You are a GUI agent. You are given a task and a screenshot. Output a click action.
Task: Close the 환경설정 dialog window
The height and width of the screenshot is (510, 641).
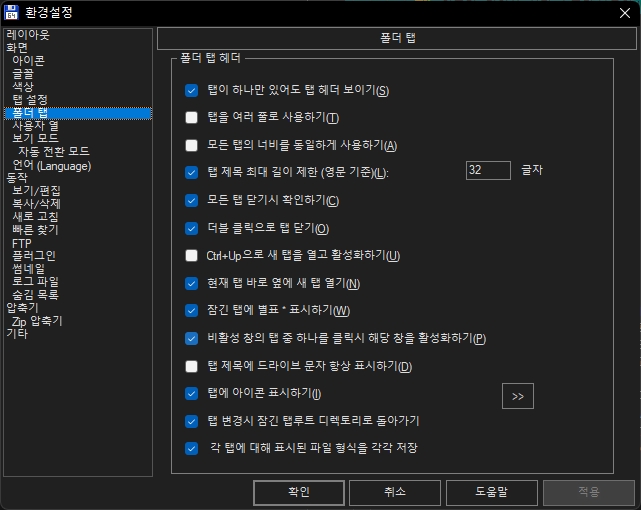pyautogui.click(x=625, y=13)
